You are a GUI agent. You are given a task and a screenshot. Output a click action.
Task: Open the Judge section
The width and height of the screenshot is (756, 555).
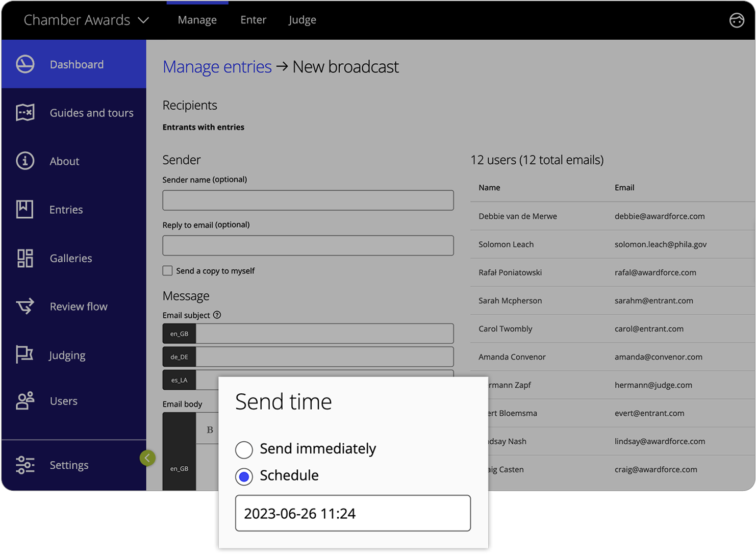[302, 20]
